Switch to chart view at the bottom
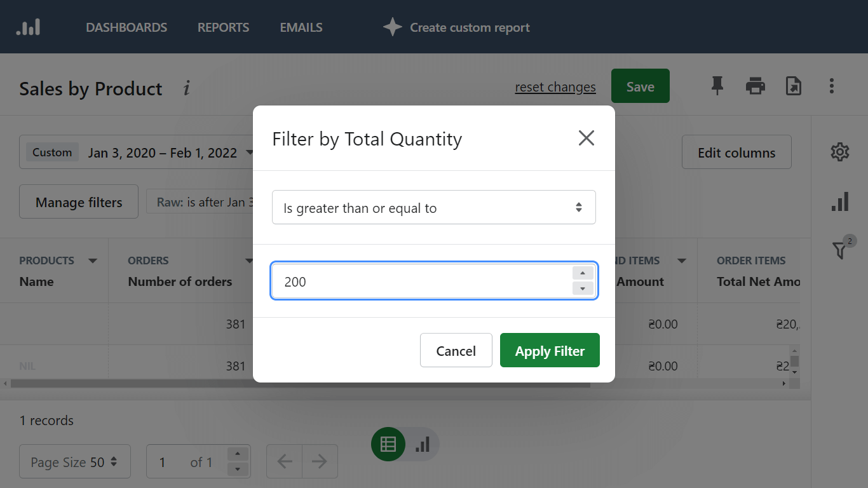The image size is (868, 488). click(x=423, y=444)
